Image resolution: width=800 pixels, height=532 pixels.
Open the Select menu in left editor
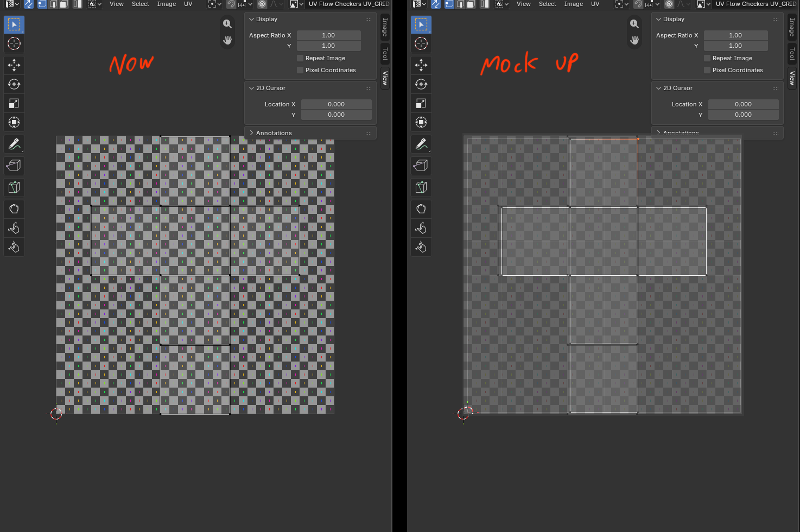(141, 4)
